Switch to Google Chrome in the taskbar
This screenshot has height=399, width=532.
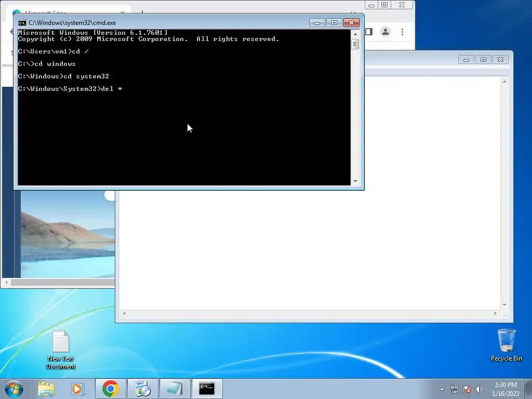pyautogui.click(x=110, y=389)
